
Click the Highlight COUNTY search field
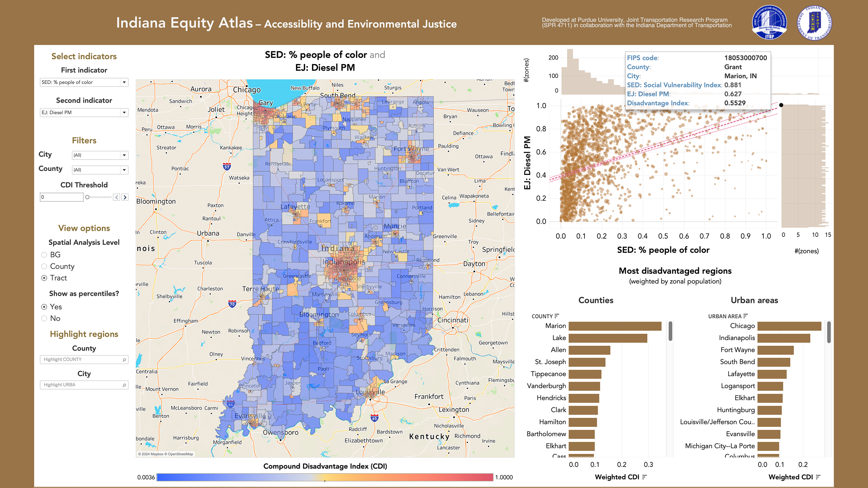coord(84,360)
